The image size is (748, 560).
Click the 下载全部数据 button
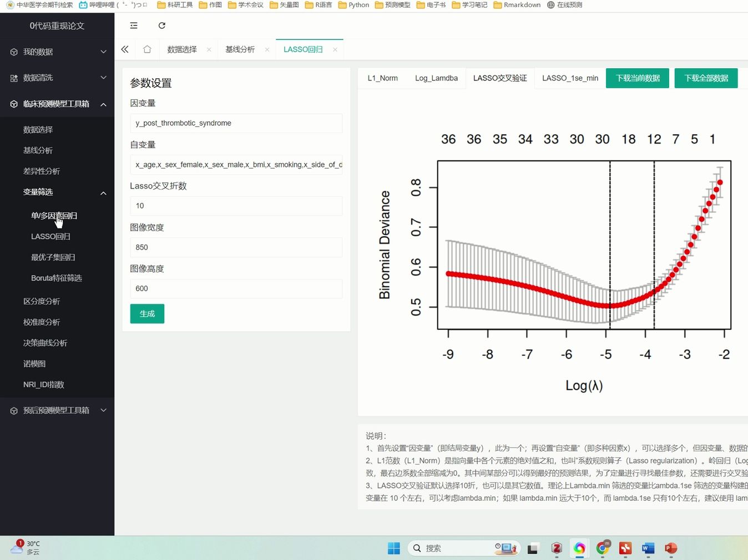tap(706, 78)
